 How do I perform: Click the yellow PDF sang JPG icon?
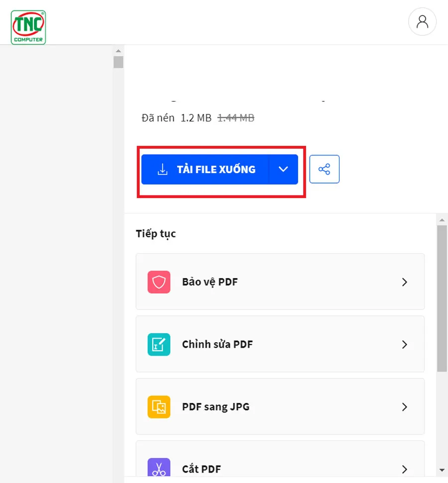159,406
